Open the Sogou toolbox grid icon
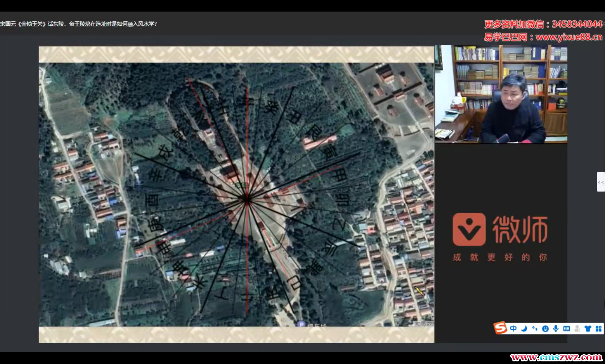Viewport: 605px width, 364px height. click(599, 329)
